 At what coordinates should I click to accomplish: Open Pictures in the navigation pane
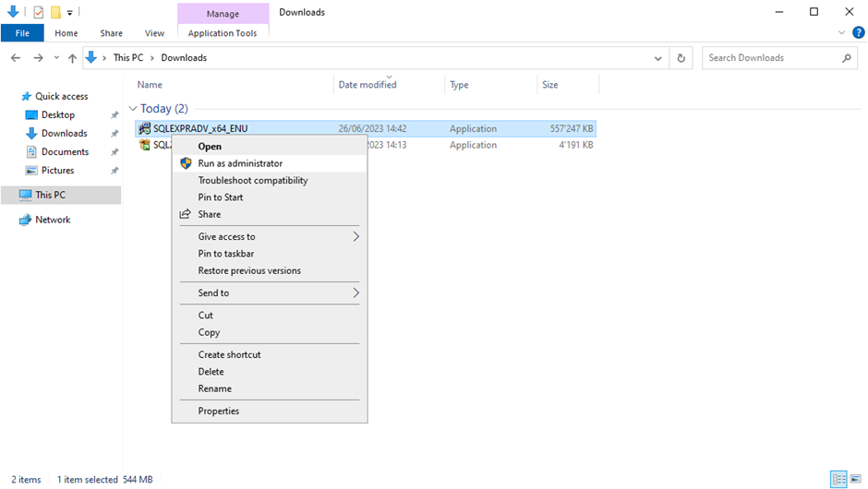pyautogui.click(x=57, y=171)
